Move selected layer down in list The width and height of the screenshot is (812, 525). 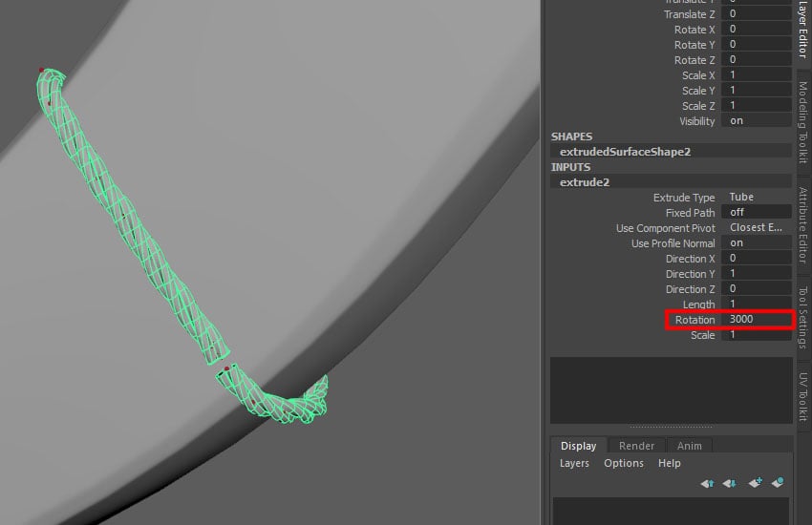pos(730,484)
